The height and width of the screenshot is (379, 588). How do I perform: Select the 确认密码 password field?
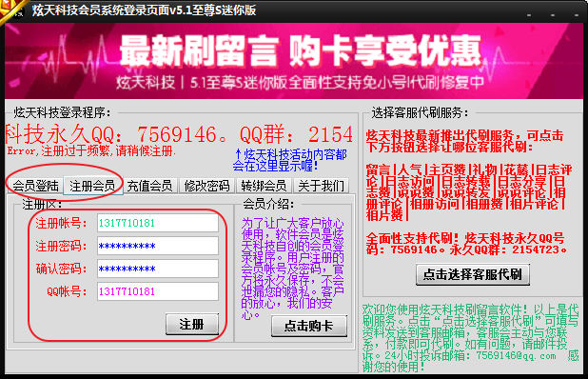[158, 269]
